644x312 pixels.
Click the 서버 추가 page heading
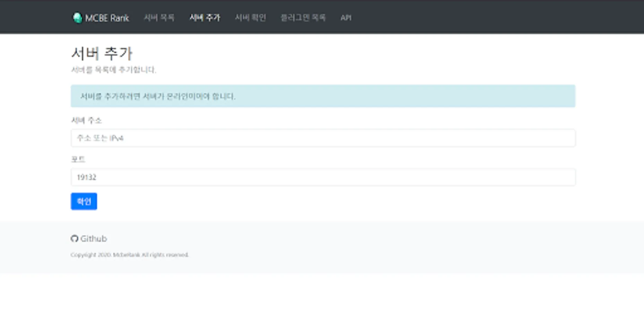point(103,53)
